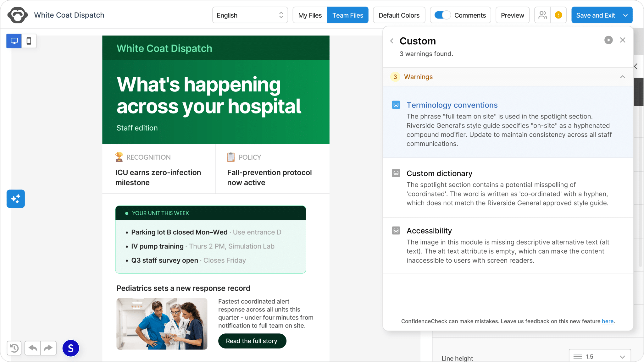Switch to desktop preview mode

click(x=14, y=41)
